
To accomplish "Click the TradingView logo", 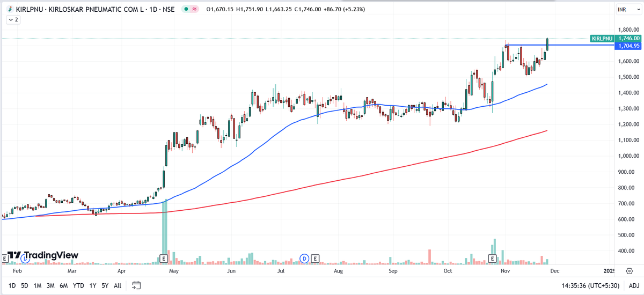I will tap(44, 255).
